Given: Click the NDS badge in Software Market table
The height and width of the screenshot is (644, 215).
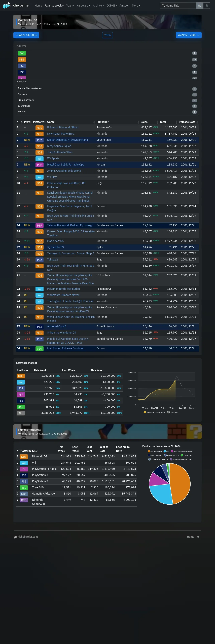Looking at the screenshot, I should (x=21, y=376).
